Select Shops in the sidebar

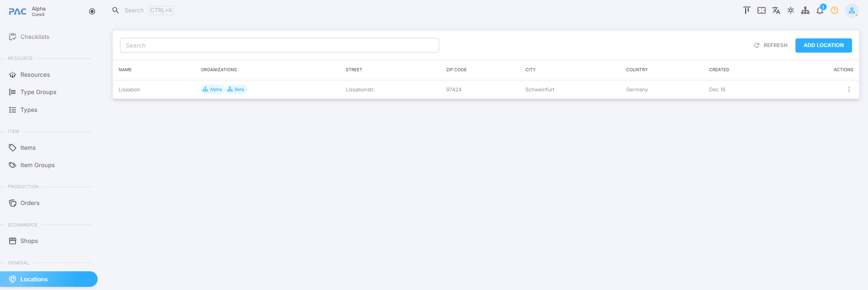coord(29,241)
